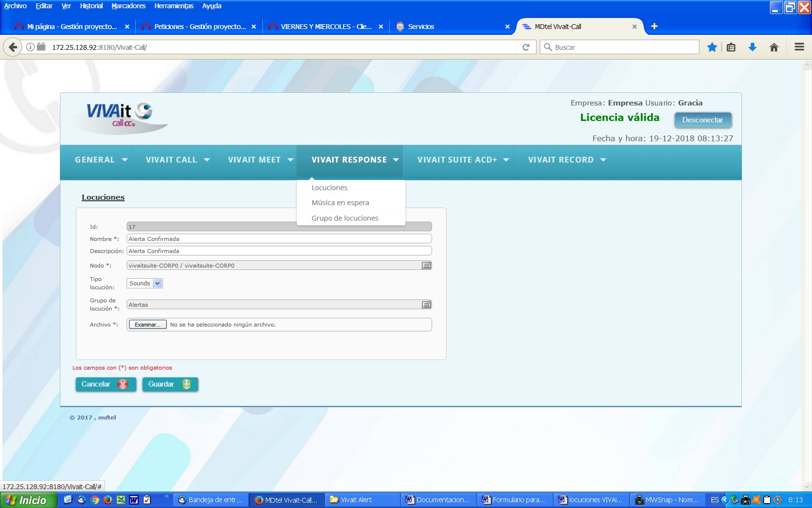Click the 'Los campos con (*) son obligatorios' note

[122, 368]
